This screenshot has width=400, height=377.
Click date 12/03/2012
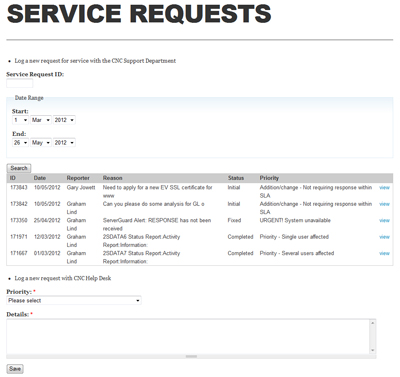(47, 237)
